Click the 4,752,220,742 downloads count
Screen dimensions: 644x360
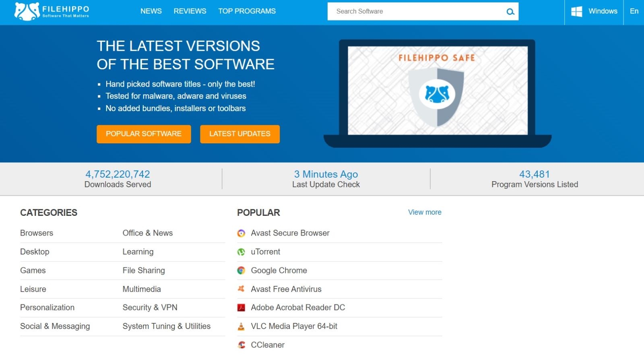pos(118,174)
